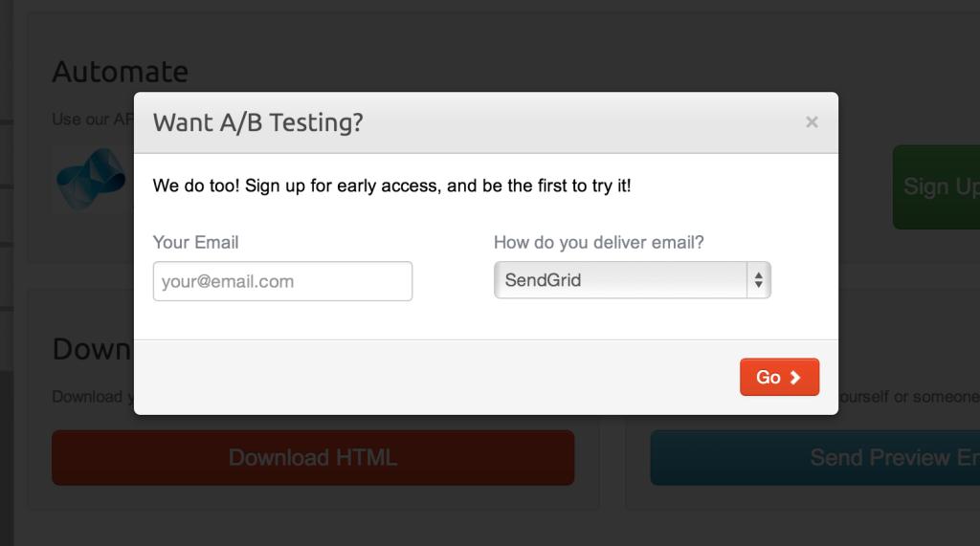Open the SendGrid delivery dropdown

point(622,281)
